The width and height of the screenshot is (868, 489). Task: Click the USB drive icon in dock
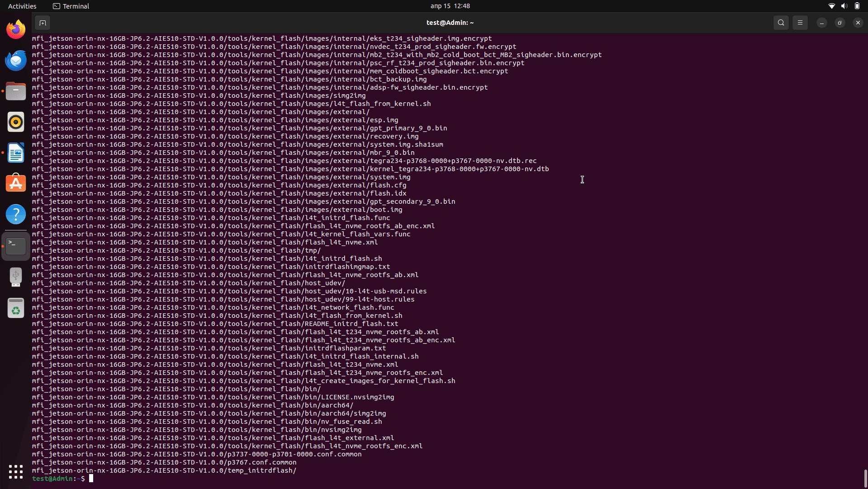(16, 277)
